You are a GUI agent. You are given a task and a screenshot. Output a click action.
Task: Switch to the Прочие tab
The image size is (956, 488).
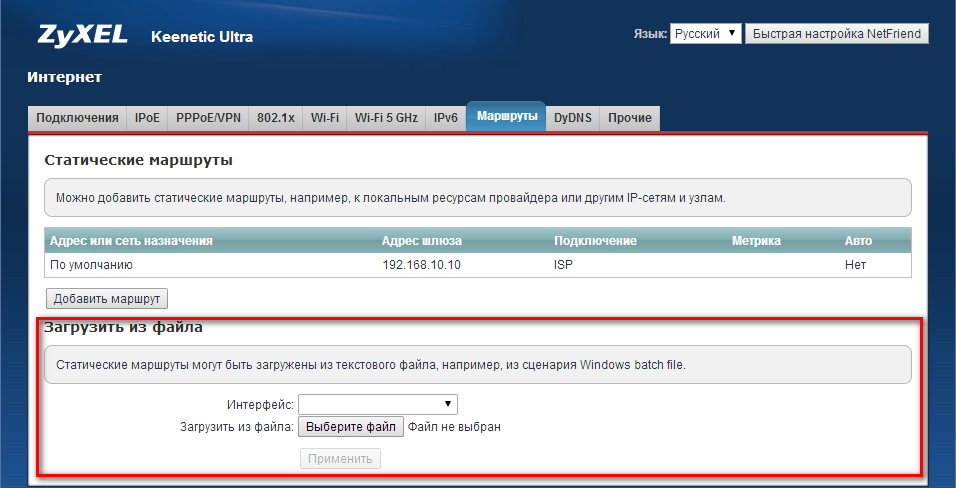[630, 118]
